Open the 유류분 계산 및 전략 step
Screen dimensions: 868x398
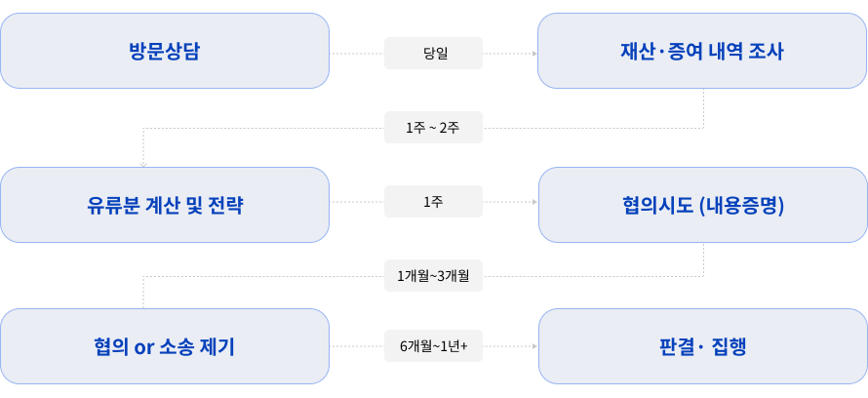pos(164,205)
